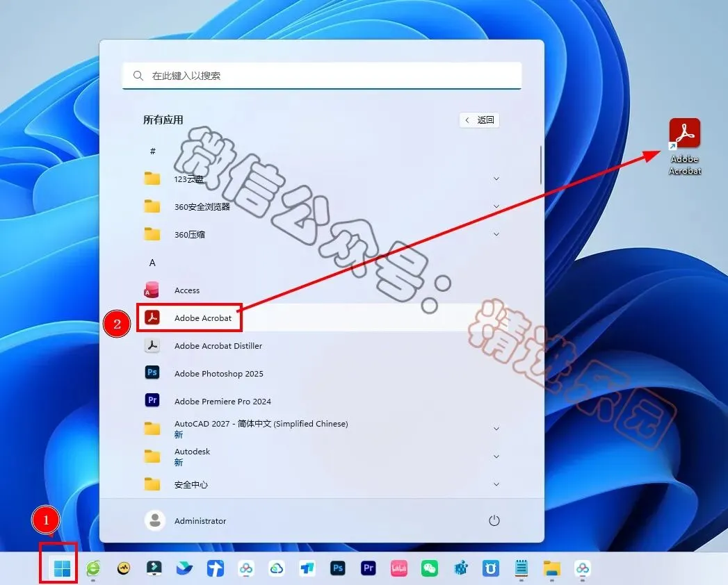
Task: Expand the 360安全浏览器 folder chevron
Action: pos(496,206)
